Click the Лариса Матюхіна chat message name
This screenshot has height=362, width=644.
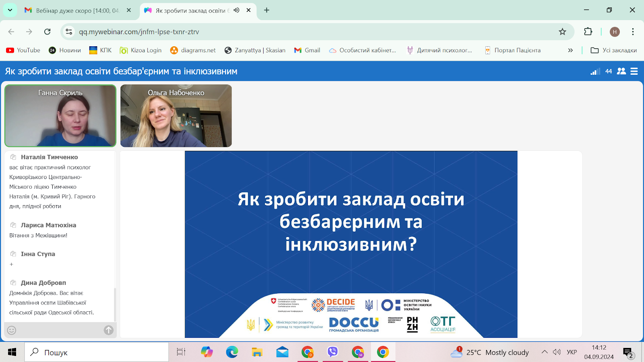click(x=48, y=225)
